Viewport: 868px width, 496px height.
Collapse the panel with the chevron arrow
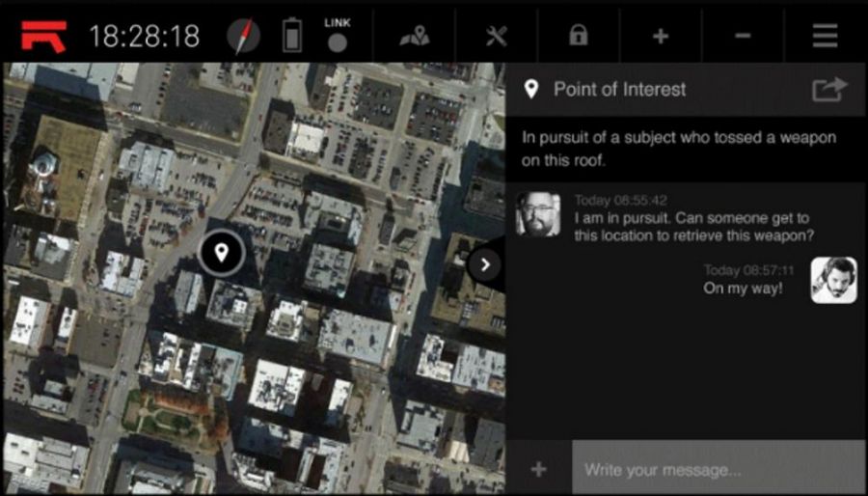pos(485,263)
